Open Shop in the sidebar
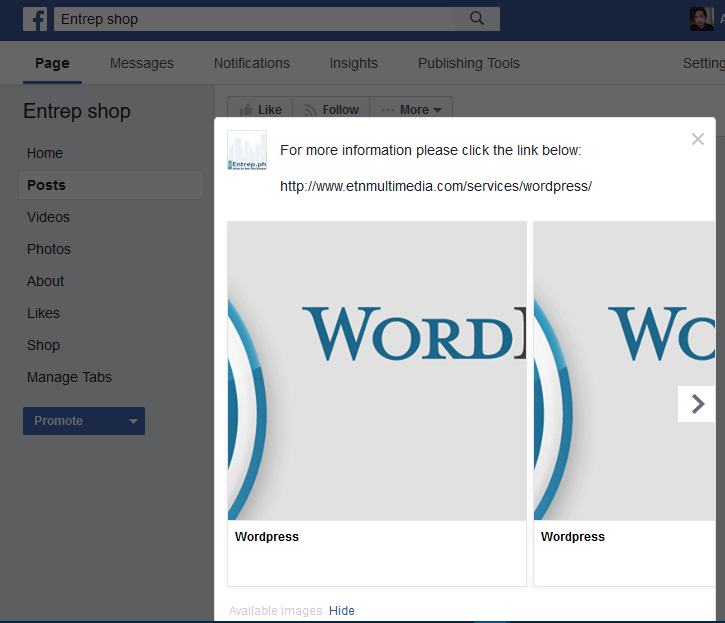 click(x=43, y=345)
